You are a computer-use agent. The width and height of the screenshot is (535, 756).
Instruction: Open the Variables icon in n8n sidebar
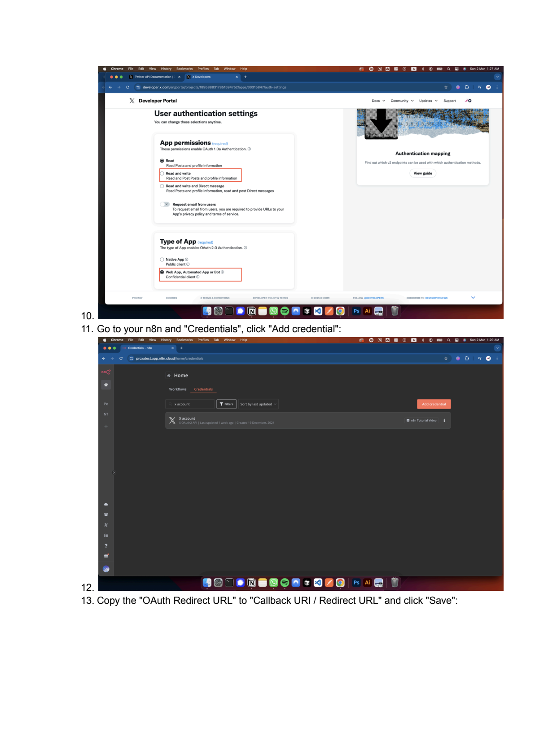[106, 525]
